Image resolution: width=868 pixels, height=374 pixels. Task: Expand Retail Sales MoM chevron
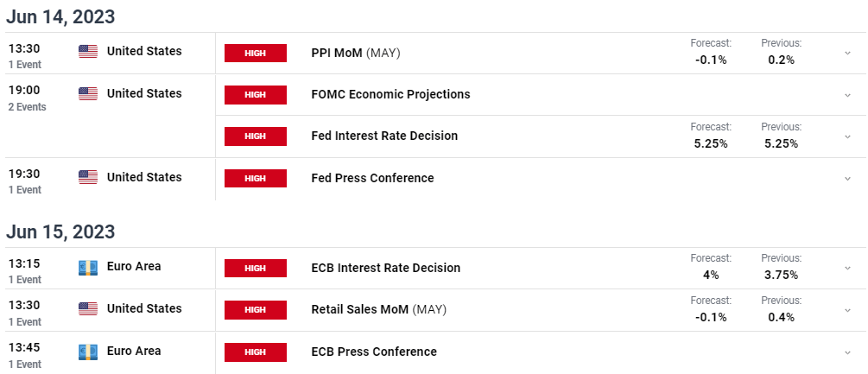[x=847, y=310]
